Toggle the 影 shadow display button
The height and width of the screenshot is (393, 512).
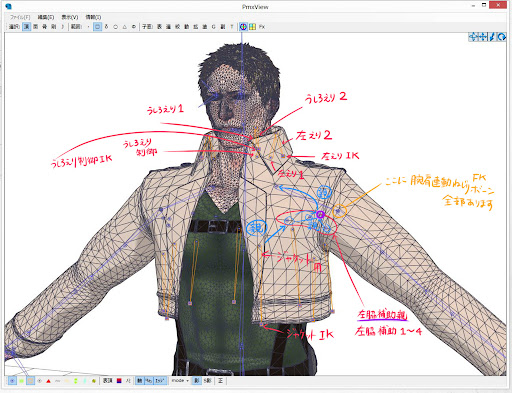(197, 380)
